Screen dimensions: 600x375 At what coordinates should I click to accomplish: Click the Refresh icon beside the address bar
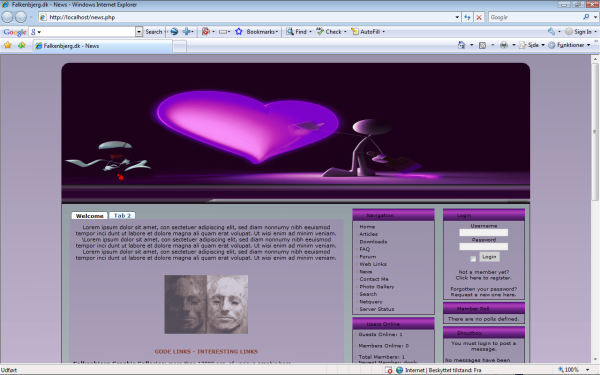467,17
